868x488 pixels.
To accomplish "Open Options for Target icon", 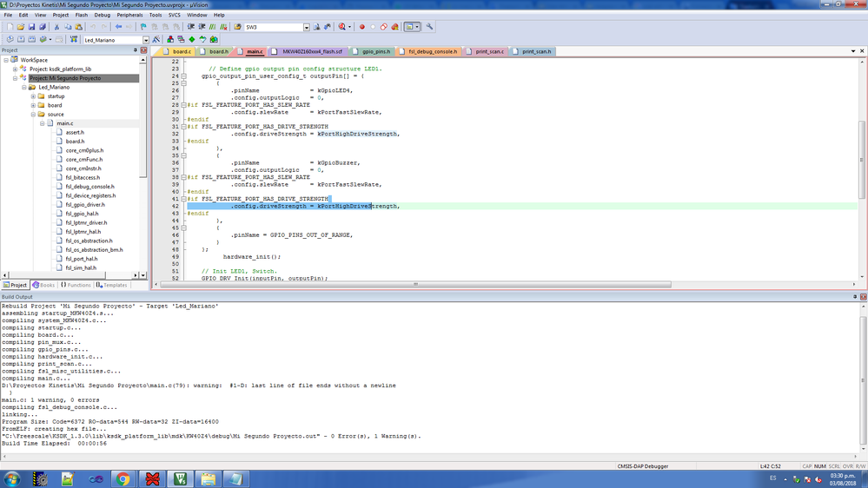I will tap(156, 39).
